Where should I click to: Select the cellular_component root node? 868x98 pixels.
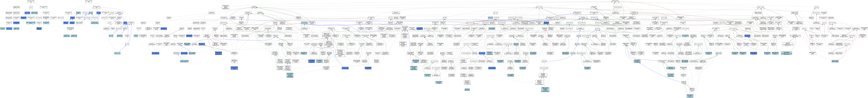[89, 1]
